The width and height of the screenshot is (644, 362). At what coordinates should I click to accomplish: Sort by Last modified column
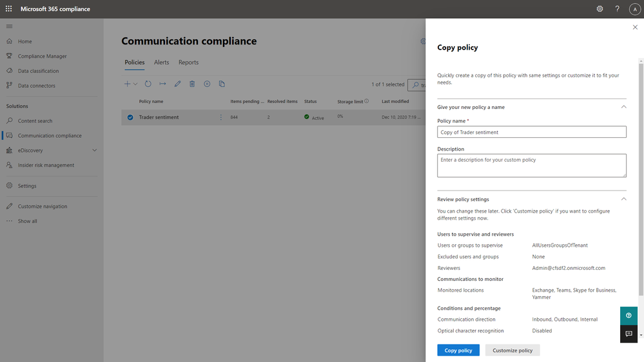pyautogui.click(x=395, y=101)
